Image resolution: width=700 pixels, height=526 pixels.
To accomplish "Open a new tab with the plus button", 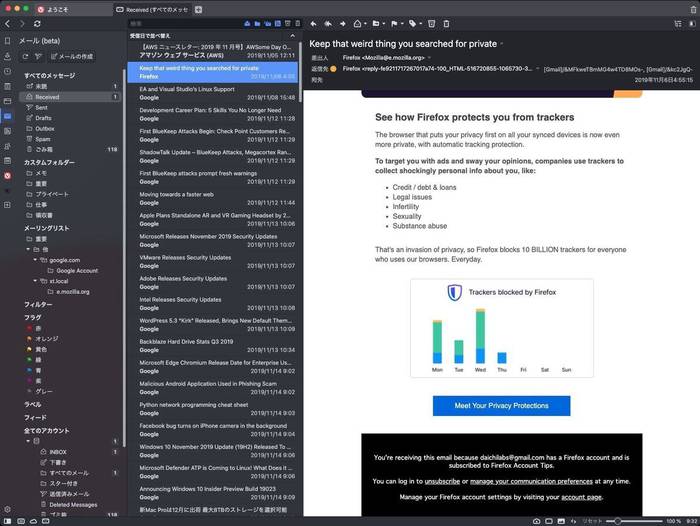I will (x=199, y=9).
